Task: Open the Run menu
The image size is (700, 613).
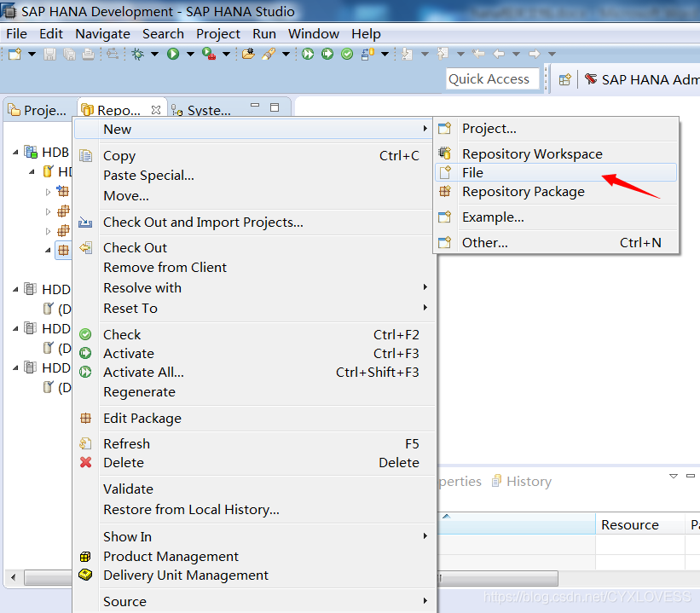Action: pos(263,34)
